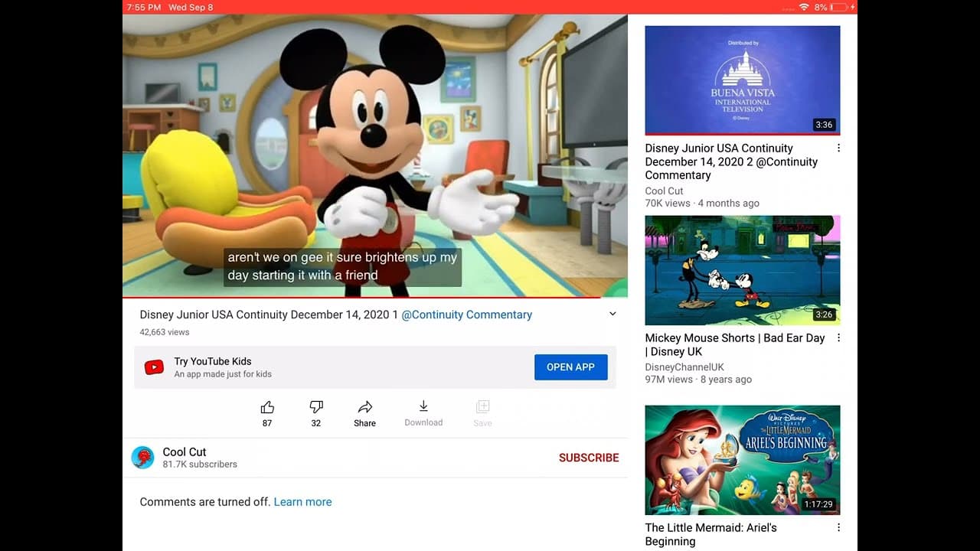Open options for Disney Junior USA Continuity 2
The width and height of the screenshot is (980, 551).
(838, 148)
